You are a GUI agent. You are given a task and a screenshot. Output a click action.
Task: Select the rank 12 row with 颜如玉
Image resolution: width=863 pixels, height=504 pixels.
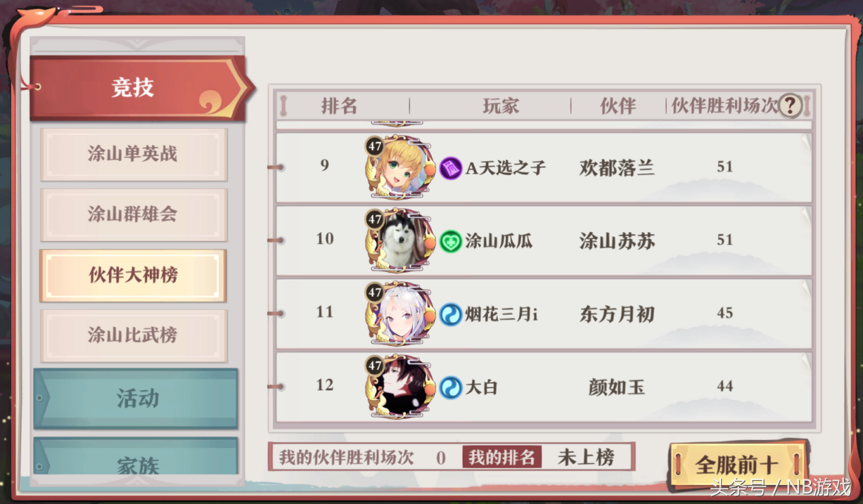[x=544, y=387]
